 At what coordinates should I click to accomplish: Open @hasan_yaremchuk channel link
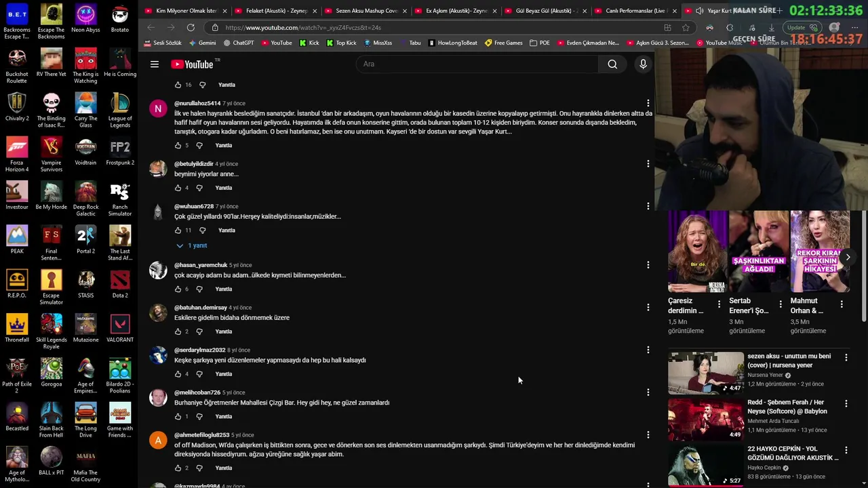point(201,265)
